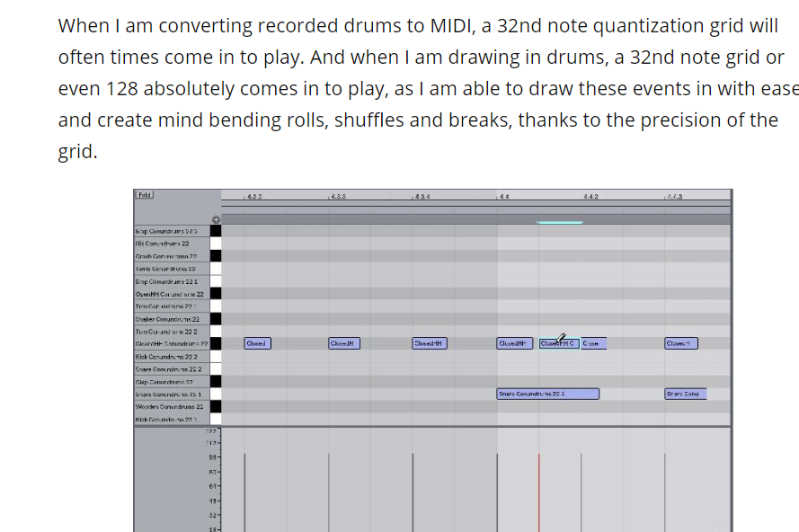799x532 pixels.
Task: Select the ClosedHH Conundrums 22 drum row
Action: [172, 344]
